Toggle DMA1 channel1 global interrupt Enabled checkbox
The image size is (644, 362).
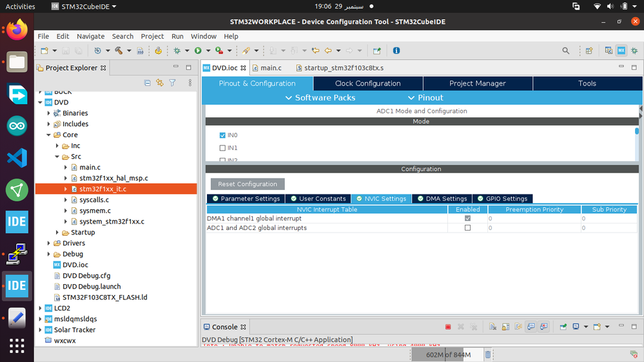pyautogui.click(x=467, y=218)
